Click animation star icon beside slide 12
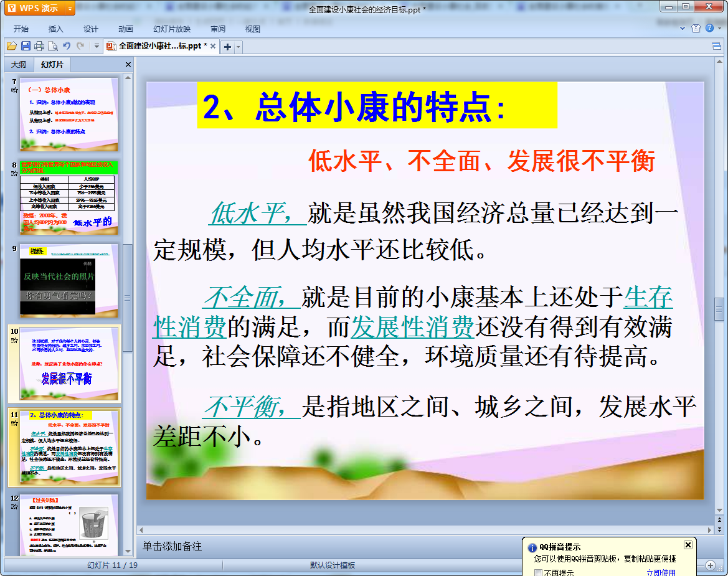The width and height of the screenshot is (728, 576). tap(14, 506)
